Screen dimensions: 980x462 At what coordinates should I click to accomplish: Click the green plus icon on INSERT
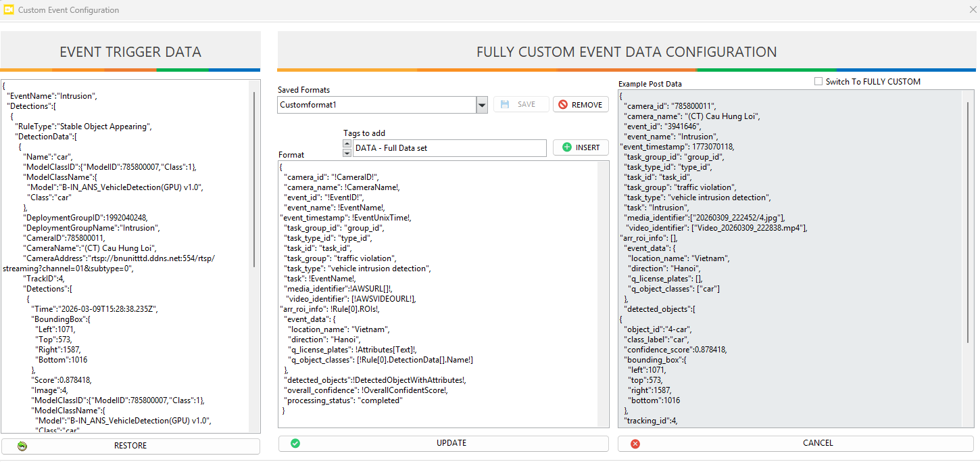pos(566,147)
